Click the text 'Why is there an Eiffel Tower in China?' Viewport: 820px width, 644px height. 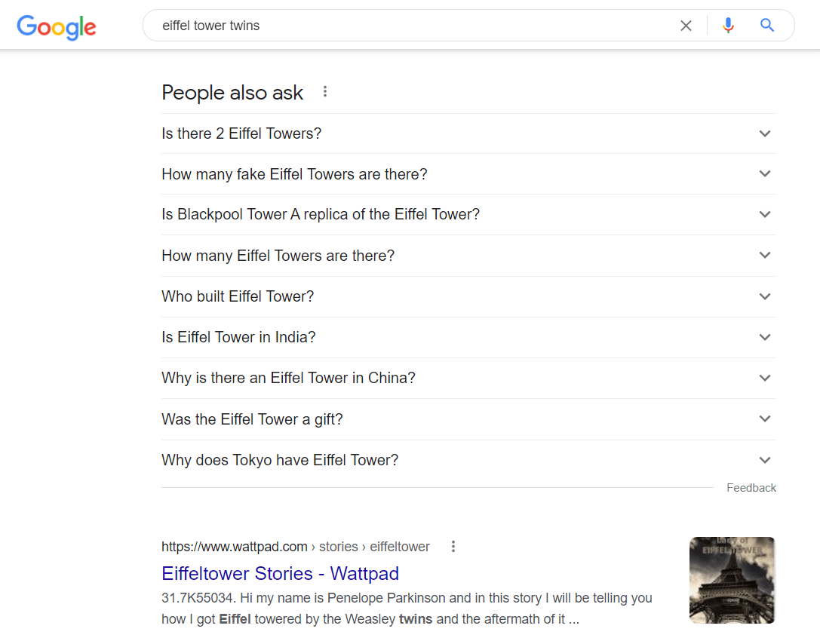point(288,378)
